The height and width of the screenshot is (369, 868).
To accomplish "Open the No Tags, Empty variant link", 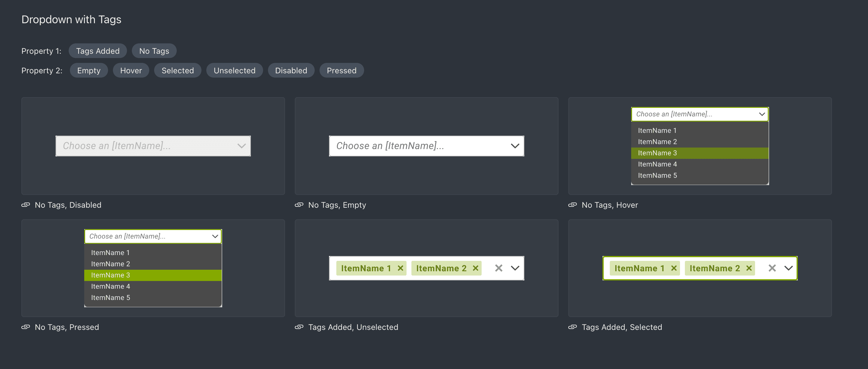I will coord(337,205).
